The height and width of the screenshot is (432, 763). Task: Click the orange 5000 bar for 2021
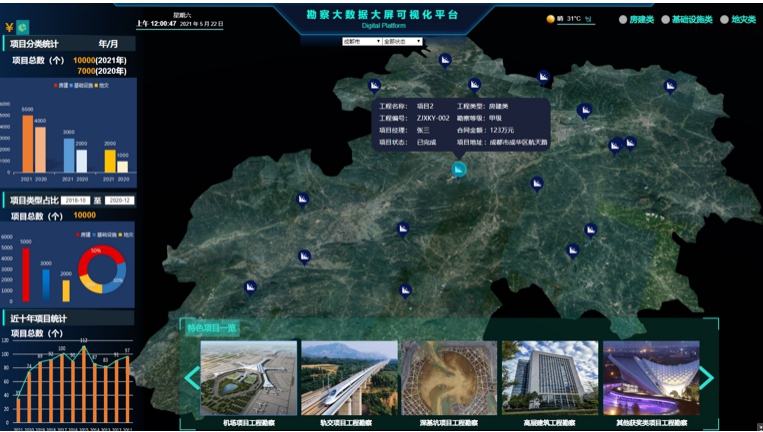[28, 144]
